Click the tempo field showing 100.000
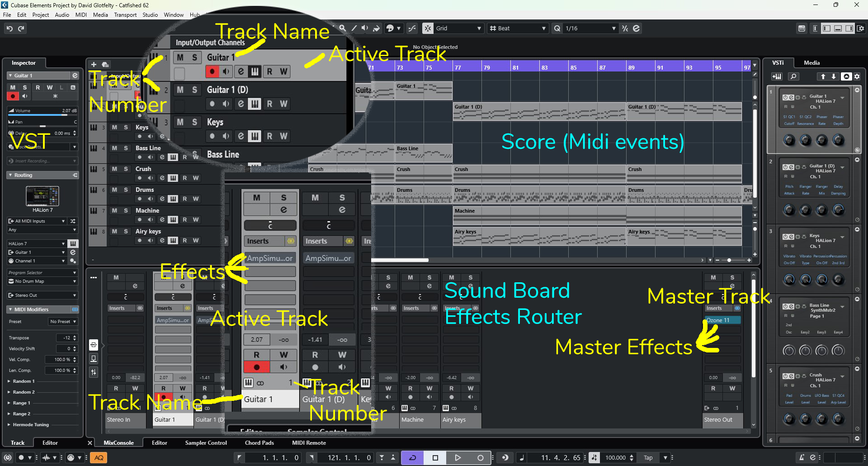 click(615, 457)
